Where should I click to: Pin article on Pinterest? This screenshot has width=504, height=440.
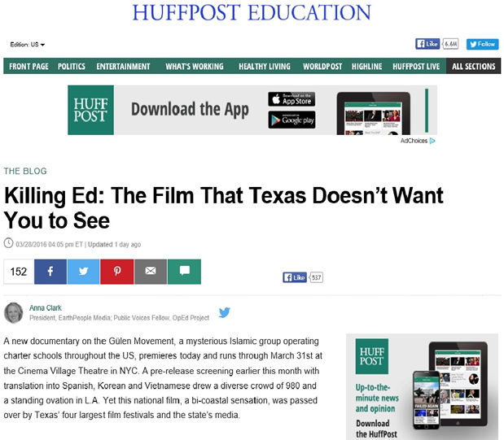coord(117,272)
